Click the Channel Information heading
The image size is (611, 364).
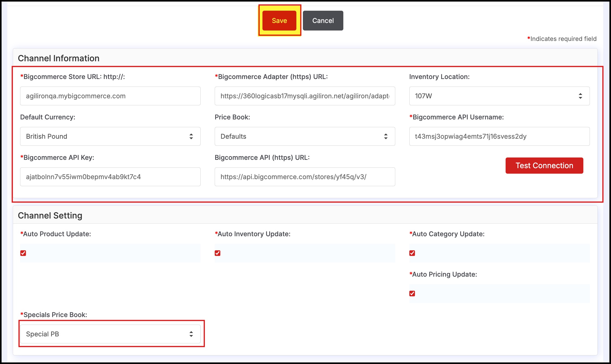tap(59, 58)
